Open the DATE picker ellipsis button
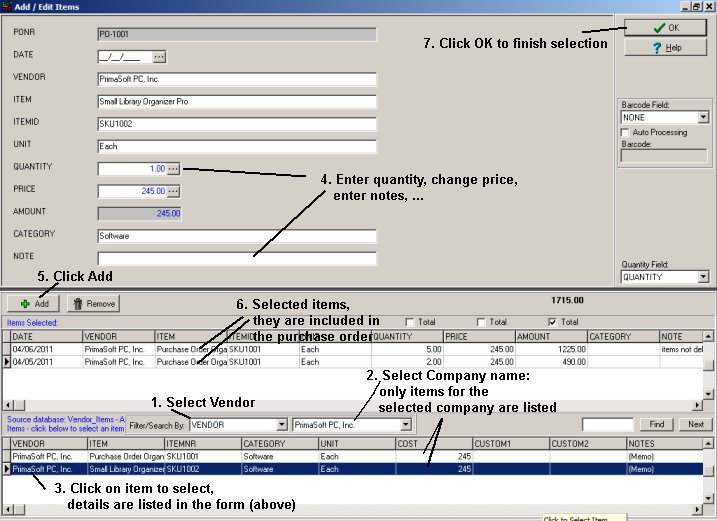This screenshot has height=521, width=717. [x=159, y=57]
